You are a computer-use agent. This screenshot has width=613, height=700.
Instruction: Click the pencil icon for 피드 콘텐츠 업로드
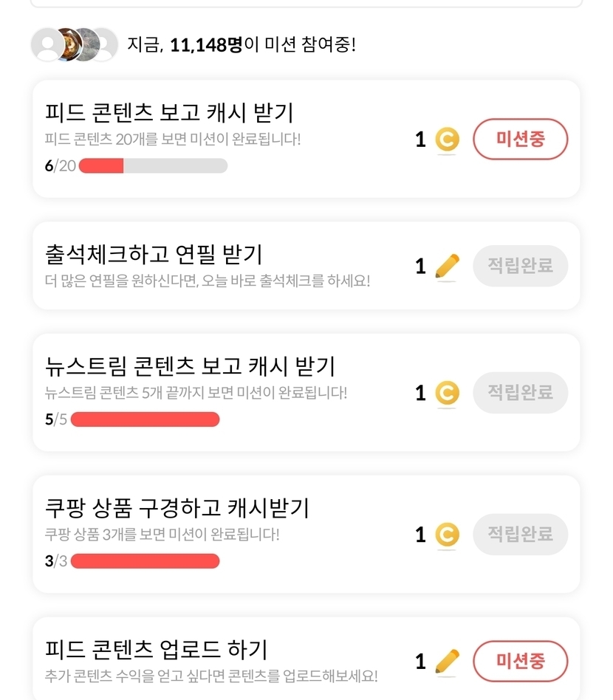click(447, 661)
